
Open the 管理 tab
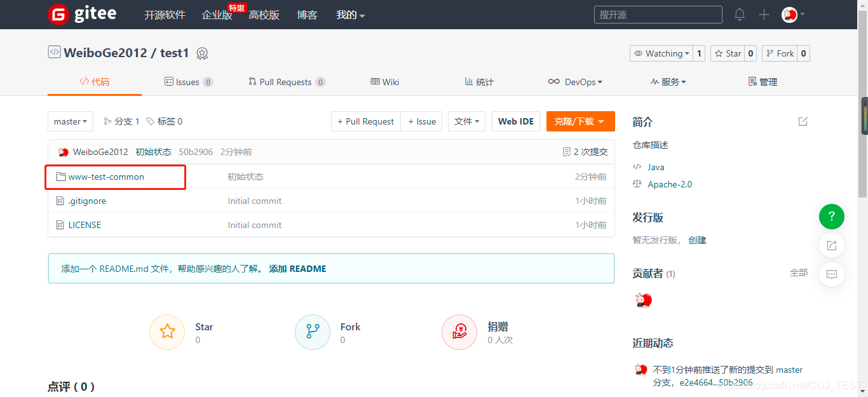pos(763,82)
